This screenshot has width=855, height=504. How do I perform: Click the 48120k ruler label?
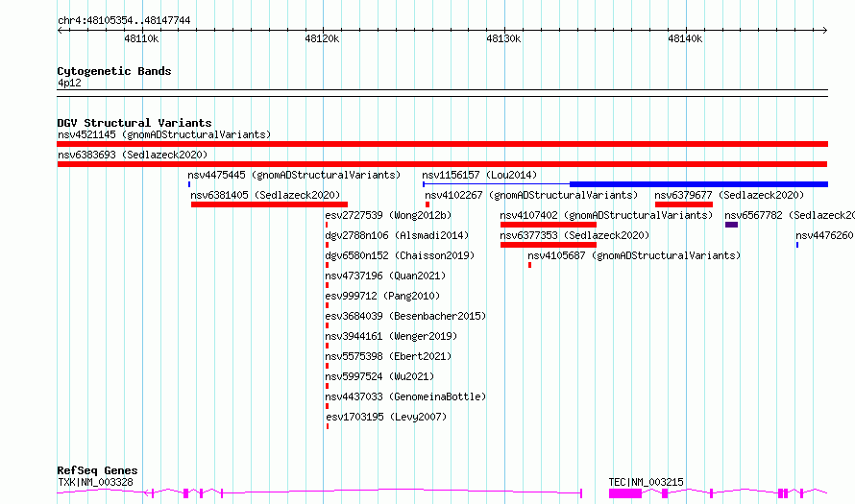pos(322,38)
